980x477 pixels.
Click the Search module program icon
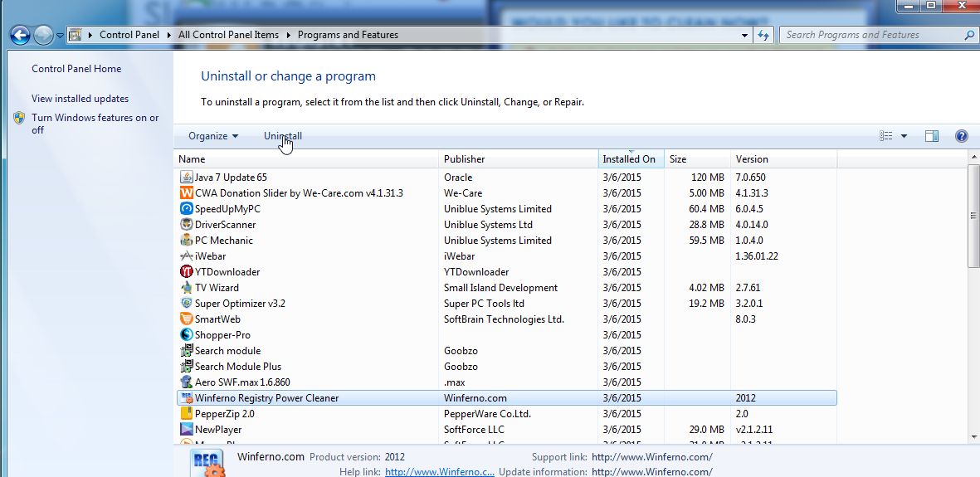point(186,351)
